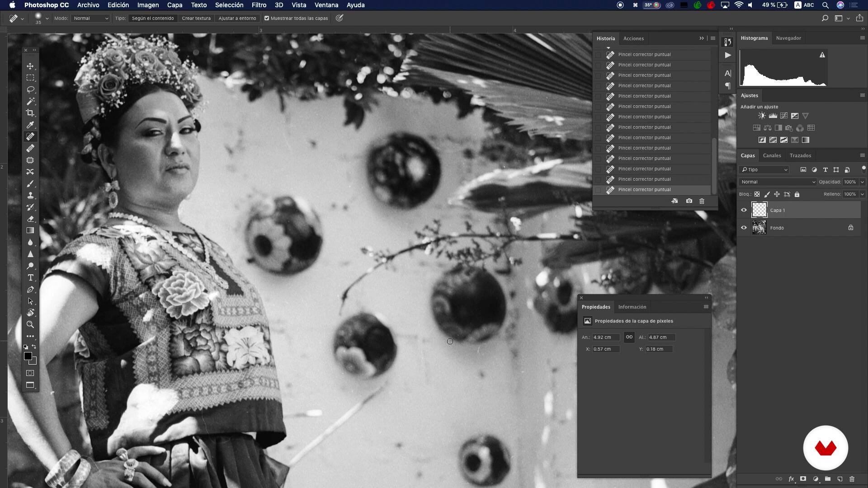The image size is (868, 488).
Task: Create new document from current state
Action: click(x=675, y=201)
